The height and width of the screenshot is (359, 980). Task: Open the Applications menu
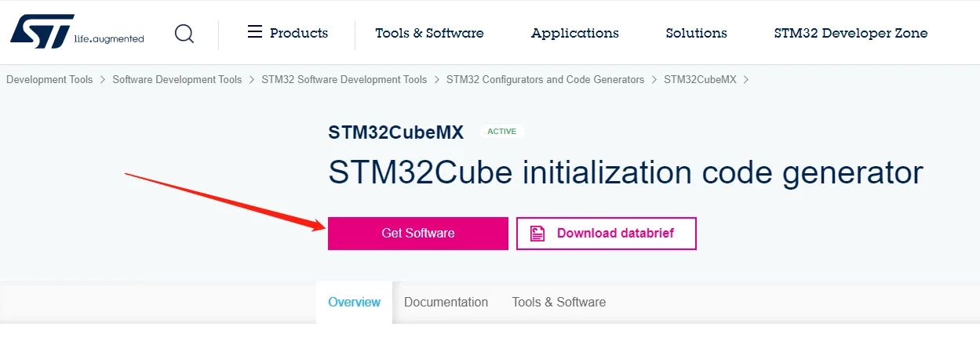coord(575,33)
